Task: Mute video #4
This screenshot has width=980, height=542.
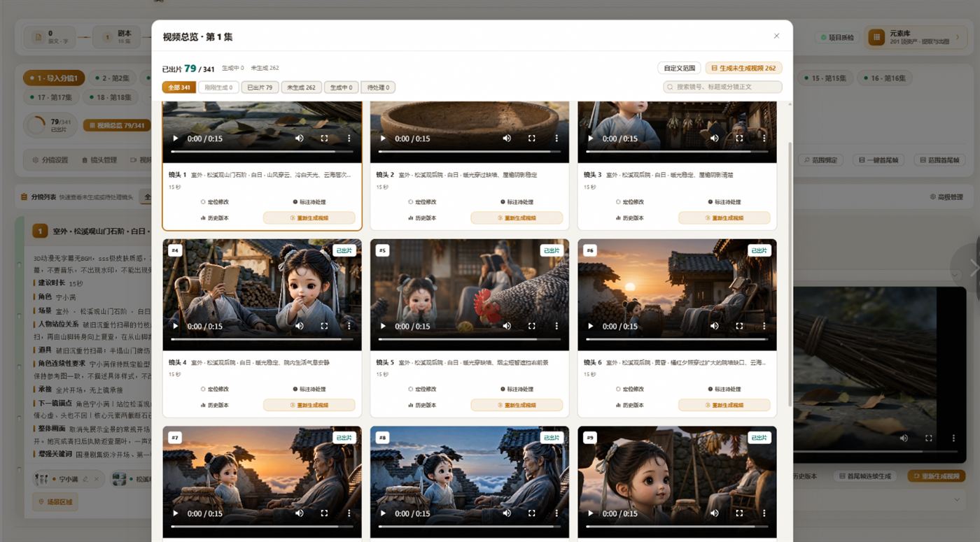Action: [299, 326]
